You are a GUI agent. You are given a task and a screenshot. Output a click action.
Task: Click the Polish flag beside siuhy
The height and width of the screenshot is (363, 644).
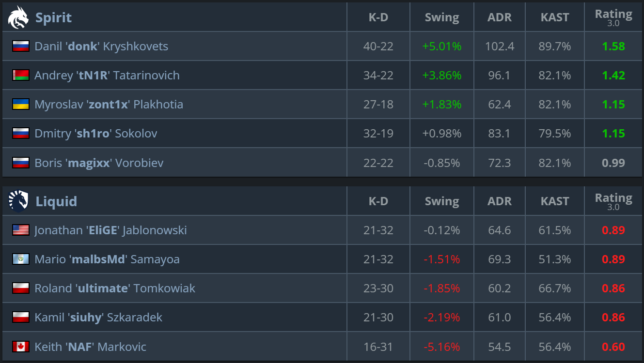[x=21, y=318]
